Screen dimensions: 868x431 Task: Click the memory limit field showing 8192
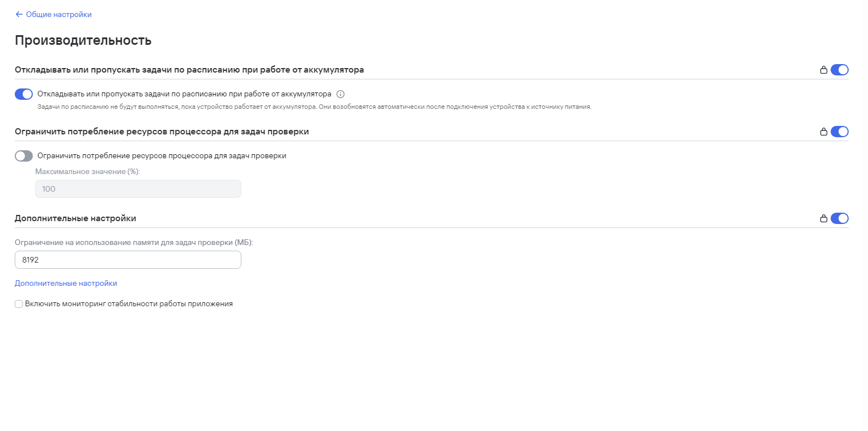[x=128, y=260]
